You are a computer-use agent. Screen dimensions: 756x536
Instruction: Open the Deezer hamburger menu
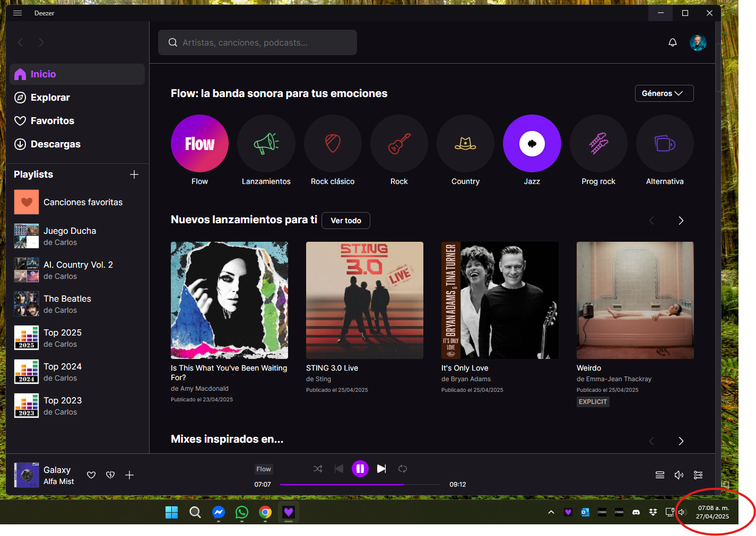coord(18,13)
